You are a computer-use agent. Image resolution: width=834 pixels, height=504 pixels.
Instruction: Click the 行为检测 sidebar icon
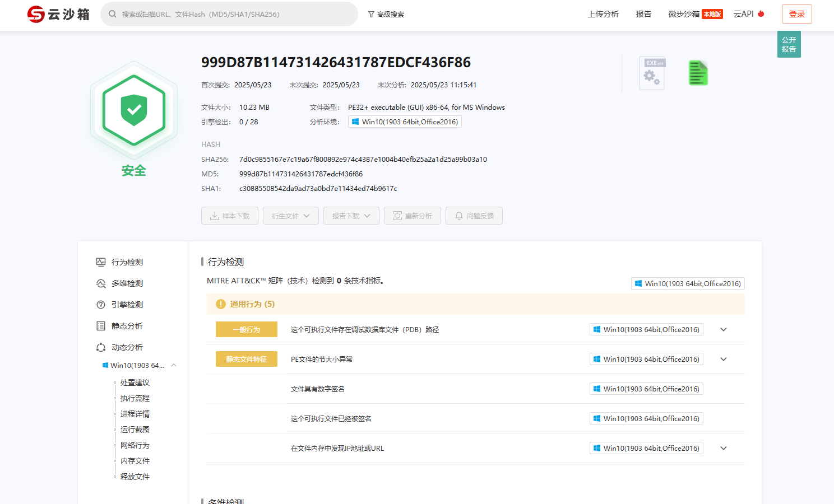coord(101,262)
